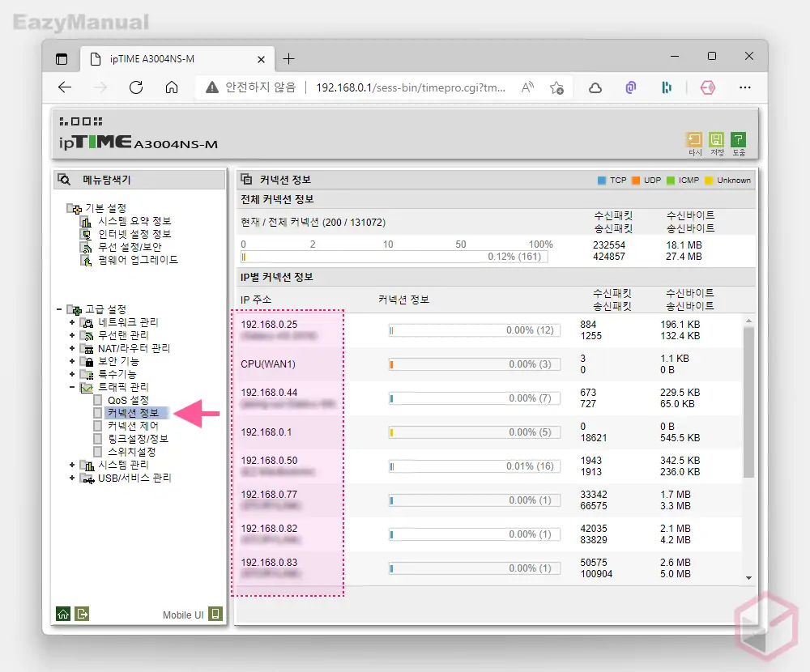Collapse the 트래픽 관리 tree node
The height and width of the screenshot is (672, 810).
coord(72,387)
